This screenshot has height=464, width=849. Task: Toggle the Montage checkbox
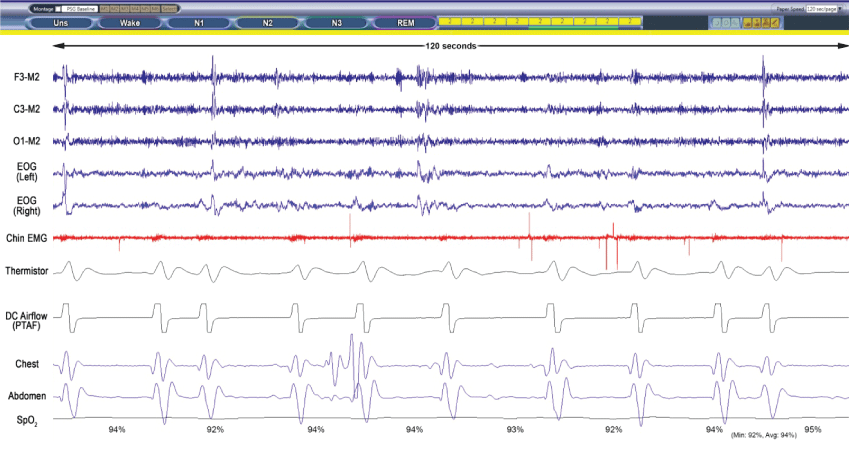pyautogui.click(x=58, y=8)
